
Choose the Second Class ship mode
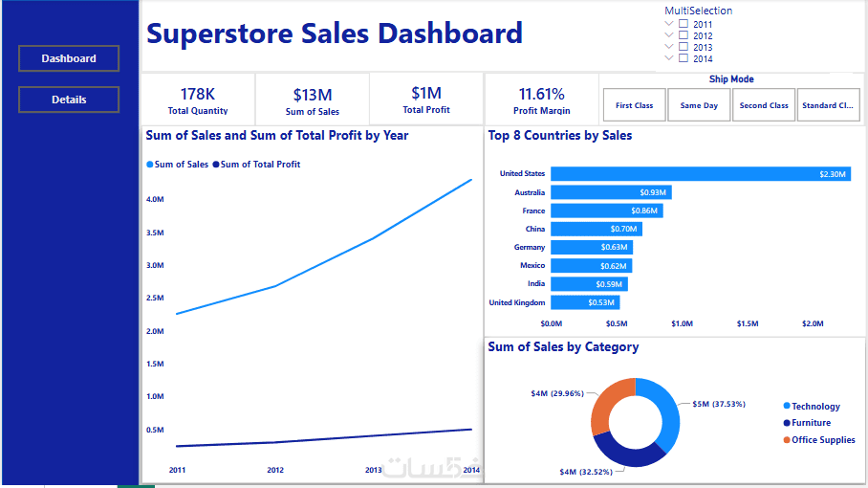(x=764, y=104)
